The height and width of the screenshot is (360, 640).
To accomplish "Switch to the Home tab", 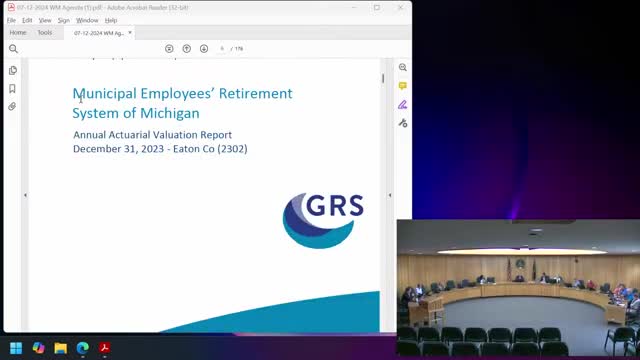I will click(18, 33).
